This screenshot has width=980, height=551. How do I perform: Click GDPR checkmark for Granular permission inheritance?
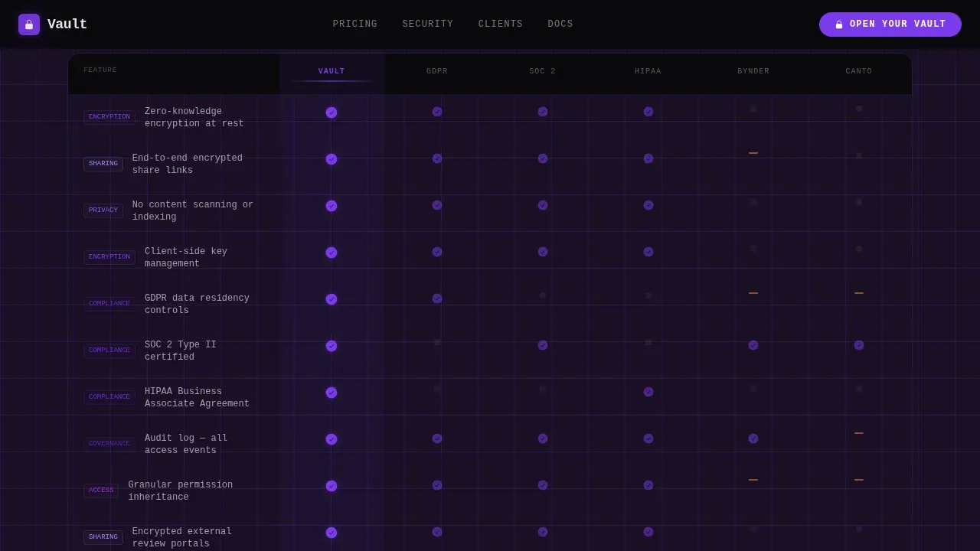coord(437,485)
